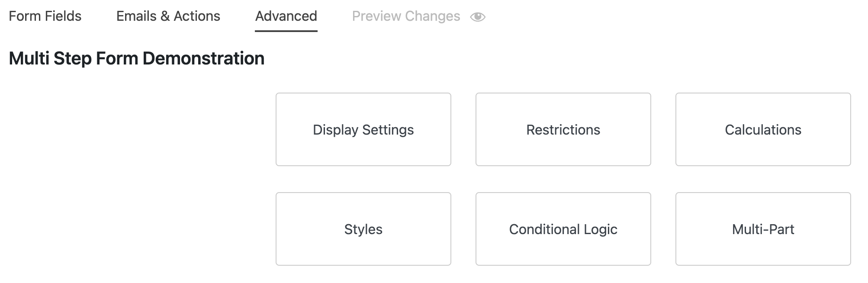This screenshot has width=868, height=283.
Task: Manage multi-step pages through Multi-Part
Action: point(762,229)
